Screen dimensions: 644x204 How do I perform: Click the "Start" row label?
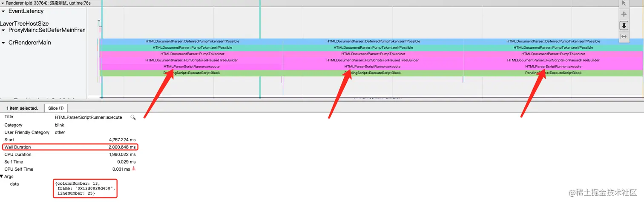[x=9, y=140]
